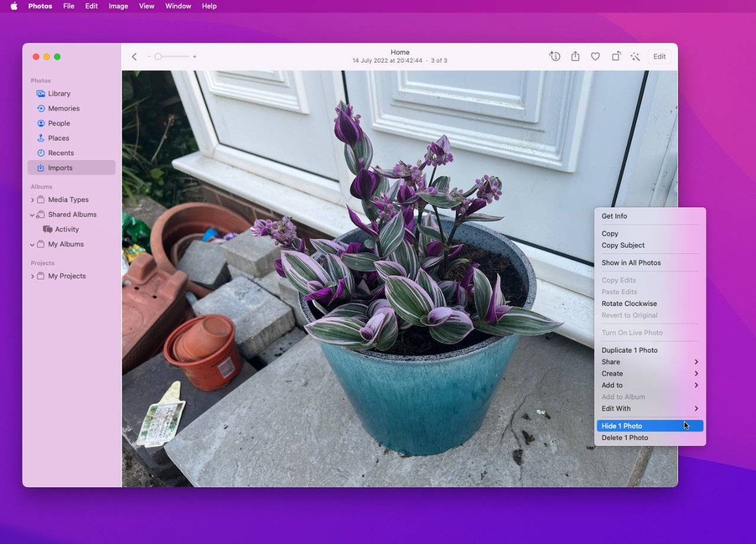Image resolution: width=756 pixels, height=544 pixels.
Task: Expand the My Projects folder
Action: point(32,276)
